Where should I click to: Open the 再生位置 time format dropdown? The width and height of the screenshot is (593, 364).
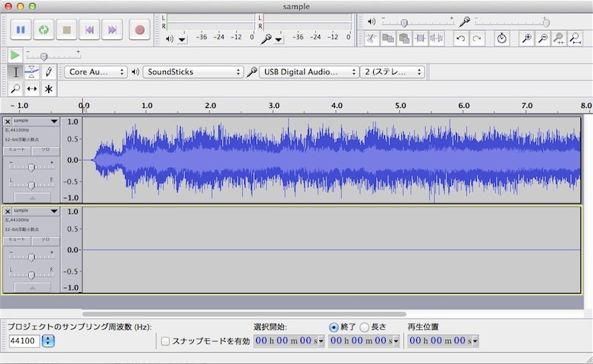point(475,341)
